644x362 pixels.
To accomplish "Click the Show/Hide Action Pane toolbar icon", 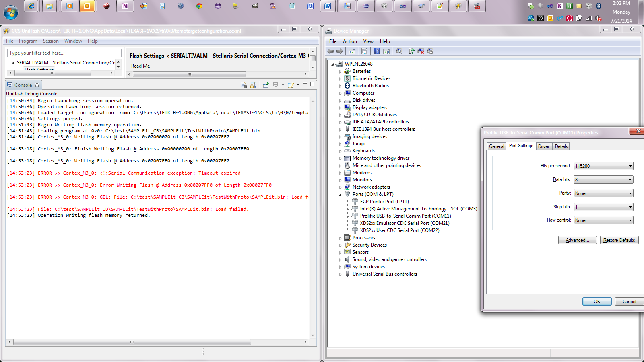I will pyautogui.click(x=386, y=51).
